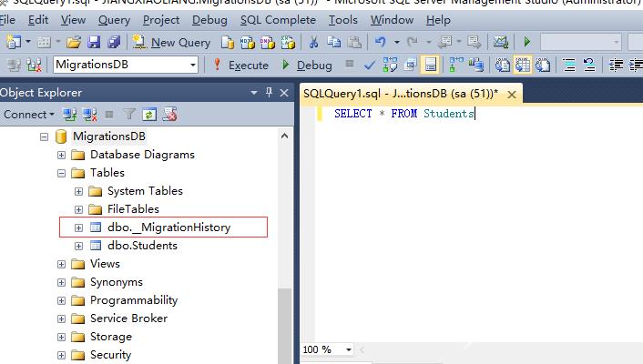Click the Save All icon
The image size is (643, 364).
114,42
